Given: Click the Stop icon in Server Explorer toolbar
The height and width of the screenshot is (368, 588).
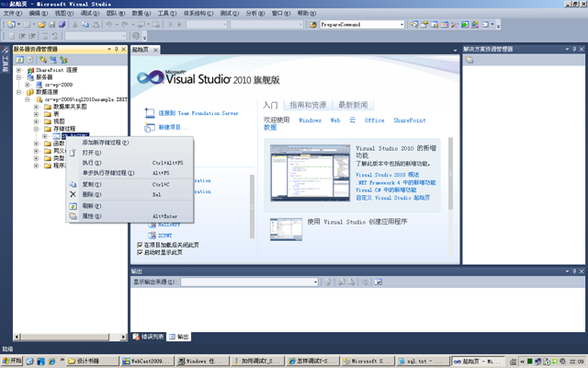Looking at the screenshot, I should point(30,60).
